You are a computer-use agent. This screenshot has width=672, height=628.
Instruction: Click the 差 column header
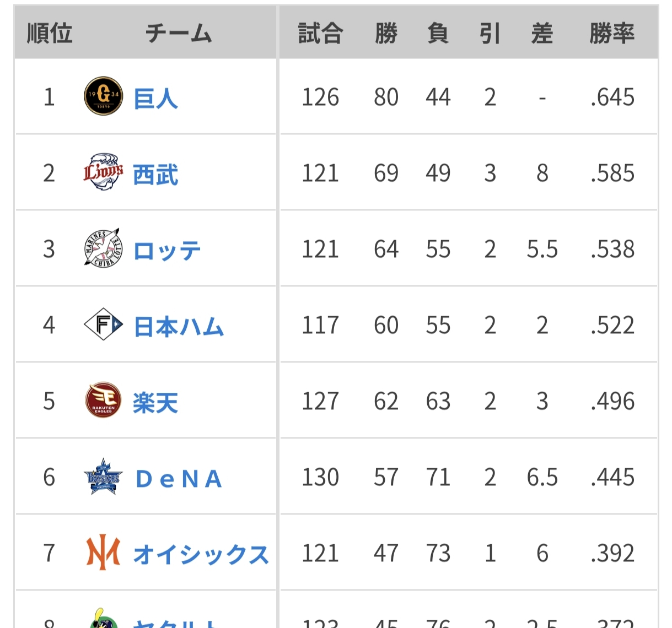542,34
